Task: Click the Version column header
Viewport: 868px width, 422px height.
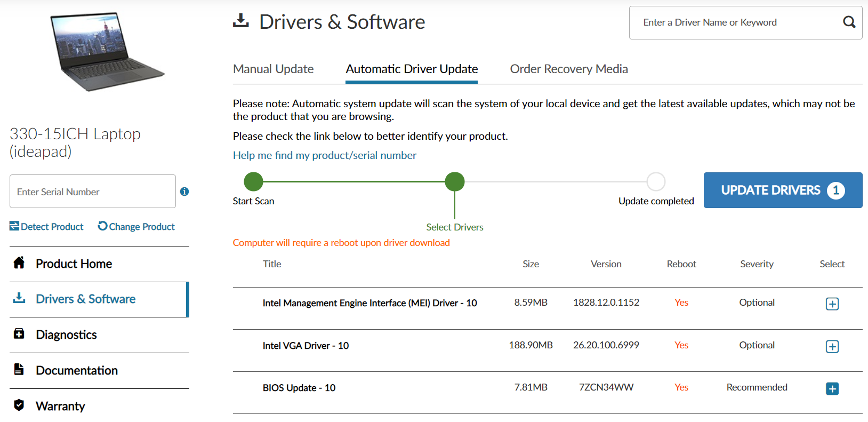Action: click(606, 264)
